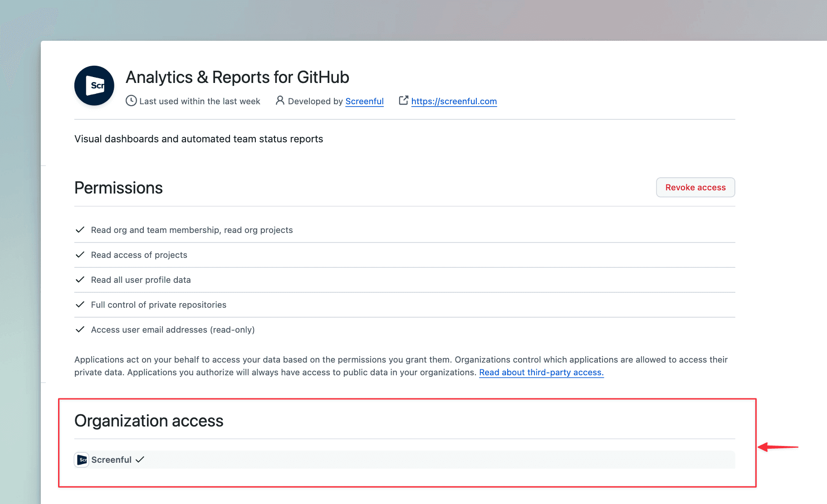The image size is (827, 504).
Task: Click the Organization access heading
Action: click(149, 421)
